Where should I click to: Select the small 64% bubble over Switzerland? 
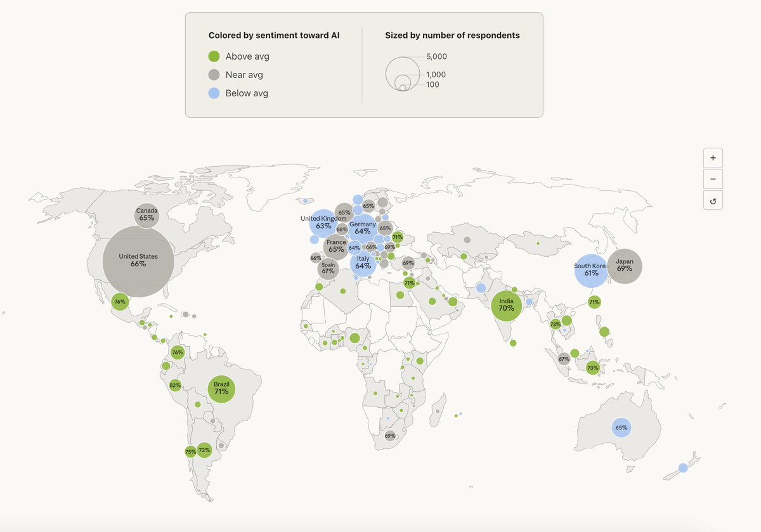point(354,248)
